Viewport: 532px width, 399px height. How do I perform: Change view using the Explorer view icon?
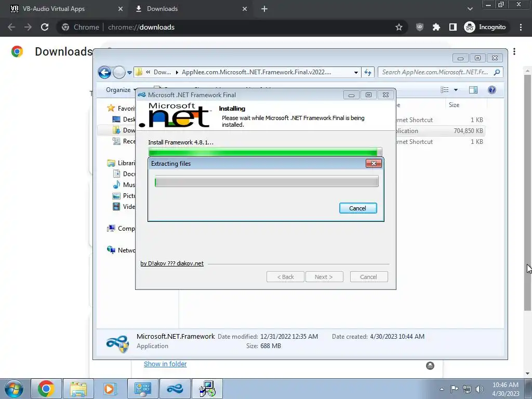click(445, 89)
